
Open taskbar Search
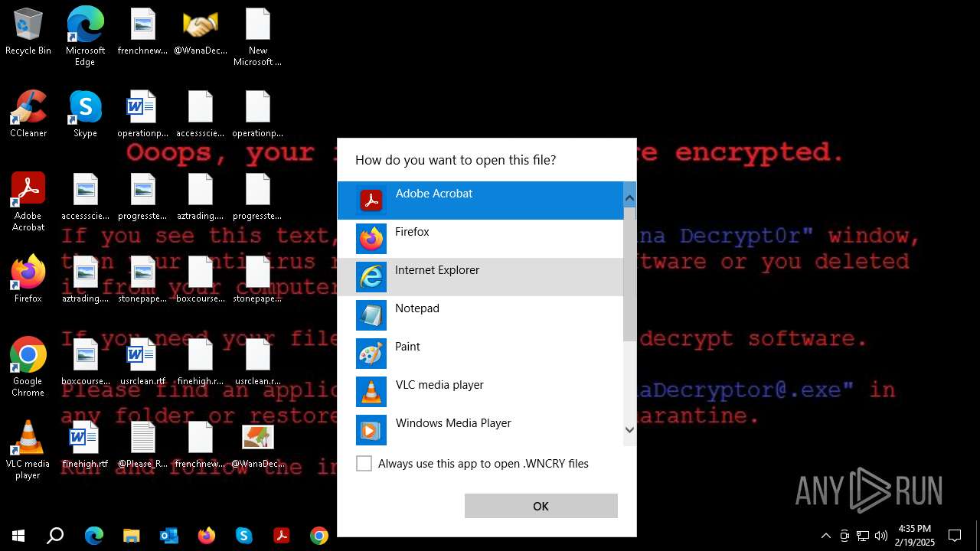pos(55,536)
